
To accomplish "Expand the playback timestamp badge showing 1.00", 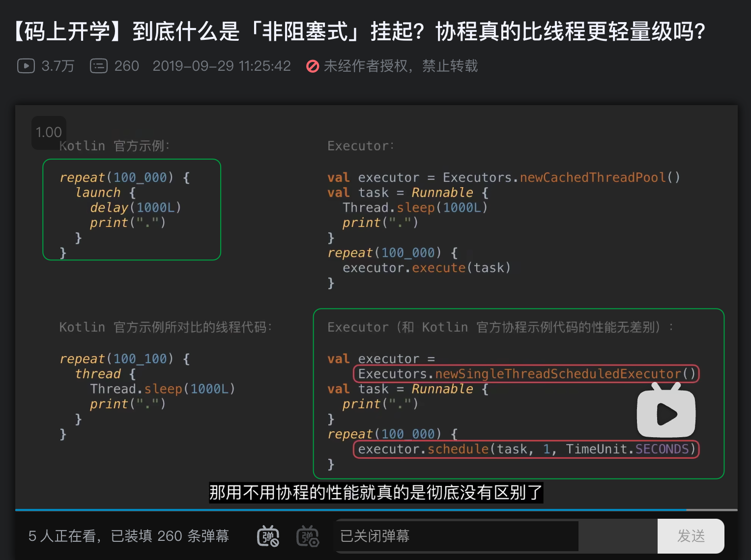I will point(49,132).
